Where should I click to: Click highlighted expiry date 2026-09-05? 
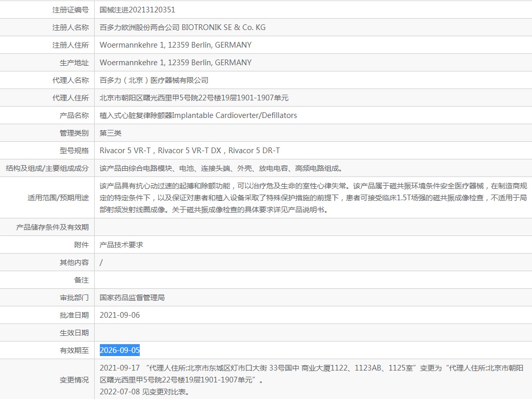click(x=120, y=350)
